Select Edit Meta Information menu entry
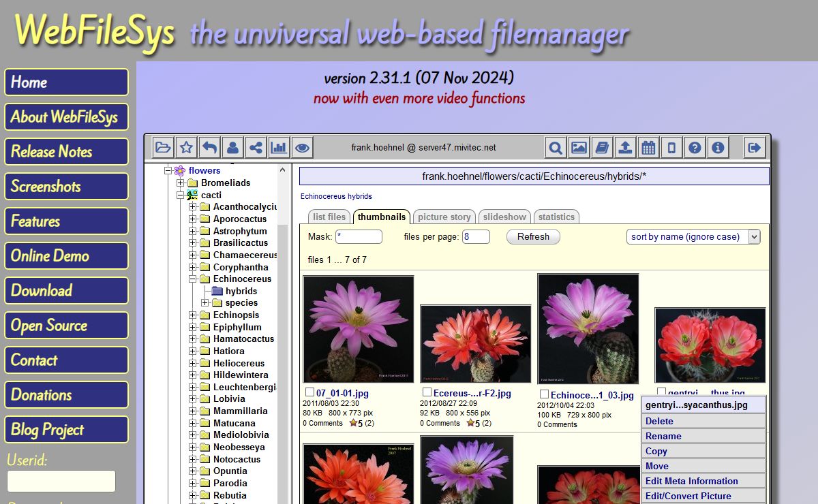This screenshot has width=818, height=504. pyautogui.click(x=703, y=481)
